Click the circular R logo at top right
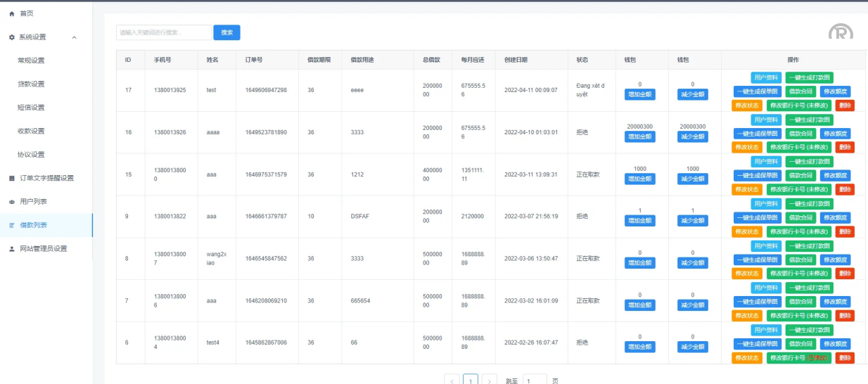The height and width of the screenshot is (384, 868). [840, 32]
